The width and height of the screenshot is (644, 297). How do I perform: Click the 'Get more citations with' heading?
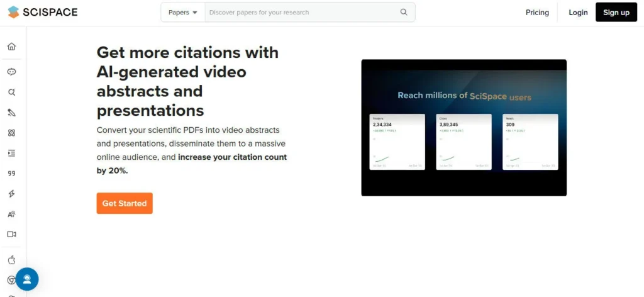[x=187, y=53]
